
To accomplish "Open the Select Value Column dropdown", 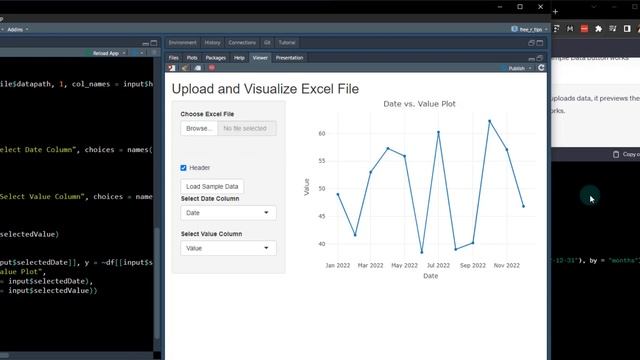I will [228, 248].
